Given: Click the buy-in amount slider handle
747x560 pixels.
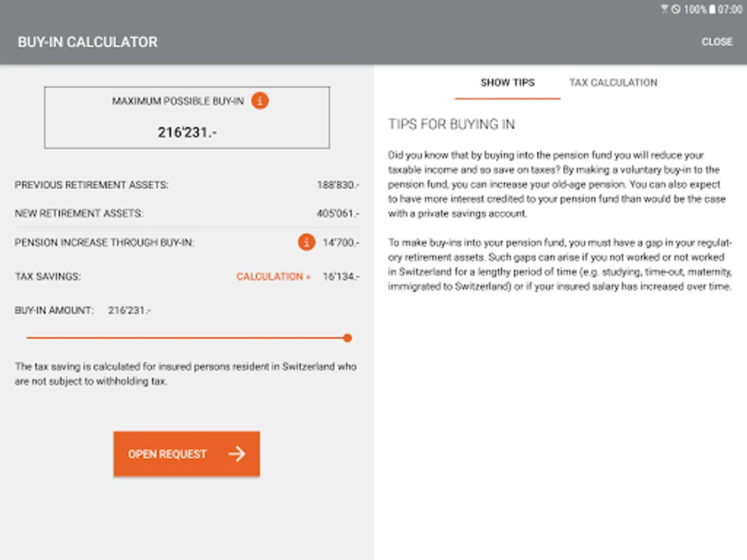Looking at the screenshot, I should point(347,338).
